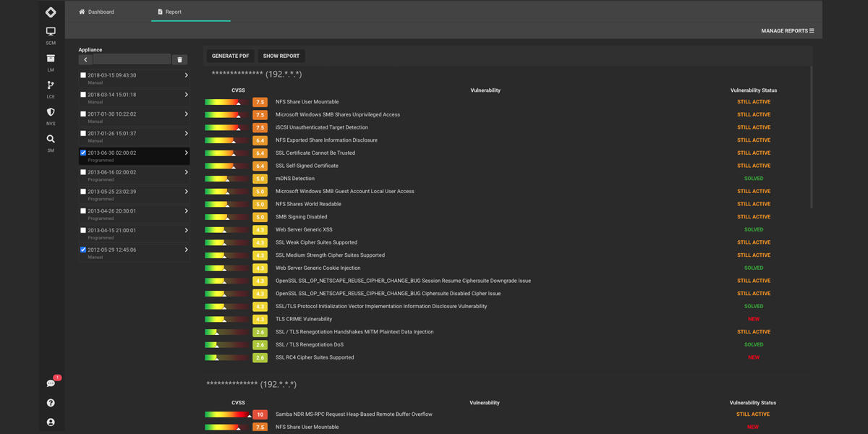Open the Manage Reports menu
Viewport: 868px width, 434px height.
[x=787, y=31]
